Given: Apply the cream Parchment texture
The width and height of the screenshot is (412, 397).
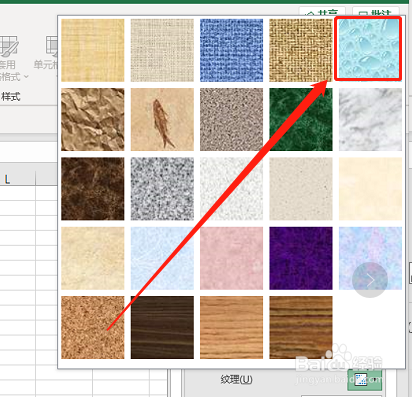Looking at the screenshot, I should (x=370, y=189).
